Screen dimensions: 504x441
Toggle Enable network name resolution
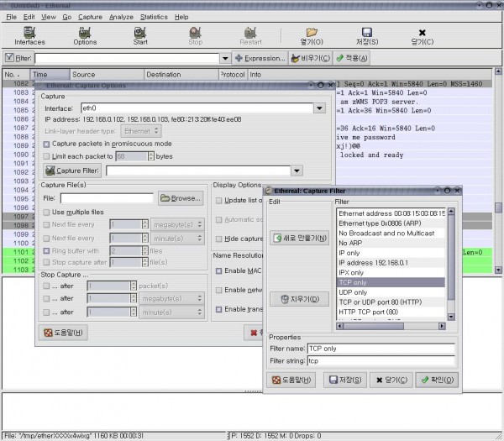pos(219,291)
